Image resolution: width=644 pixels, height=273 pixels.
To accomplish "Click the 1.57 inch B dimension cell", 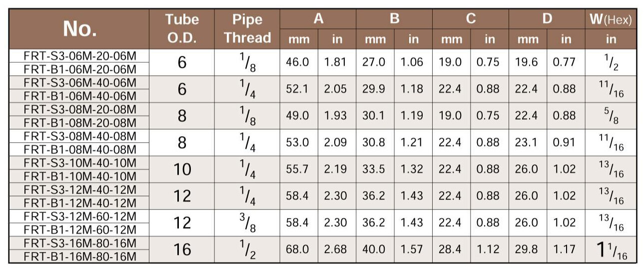I will pyautogui.click(x=413, y=250).
